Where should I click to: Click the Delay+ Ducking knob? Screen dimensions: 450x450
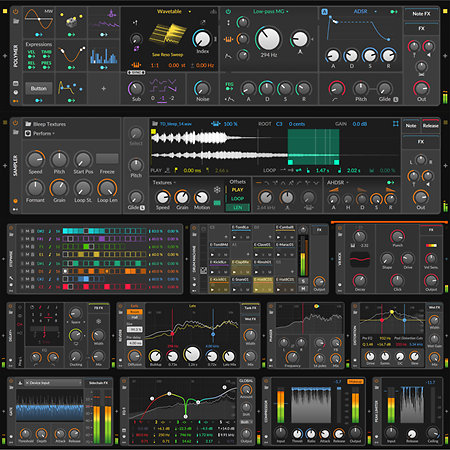76,356
